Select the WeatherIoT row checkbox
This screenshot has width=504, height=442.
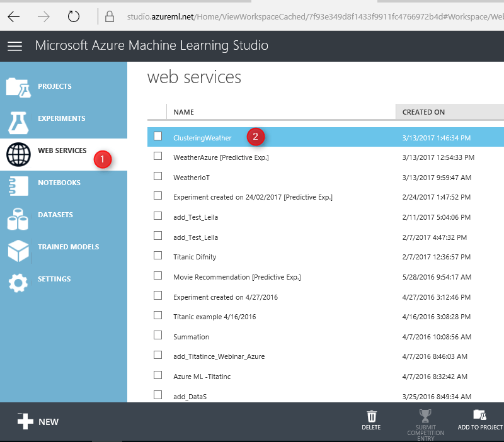[x=158, y=176]
